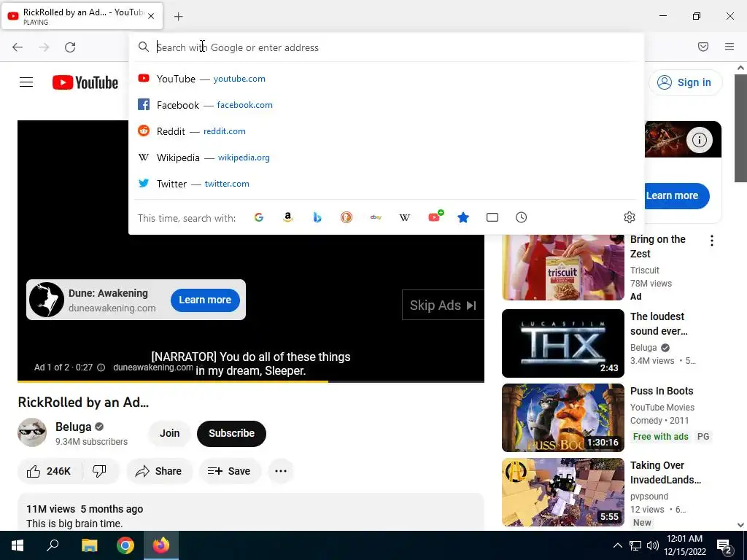
Task: Open Windows taskbar search
Action: 53,545
